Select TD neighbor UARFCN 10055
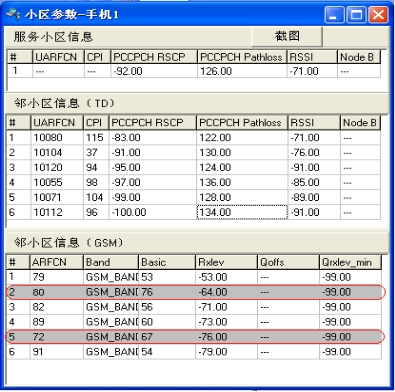Image resolution: width=395 pixels, height=392 pixels. point(57,182)
